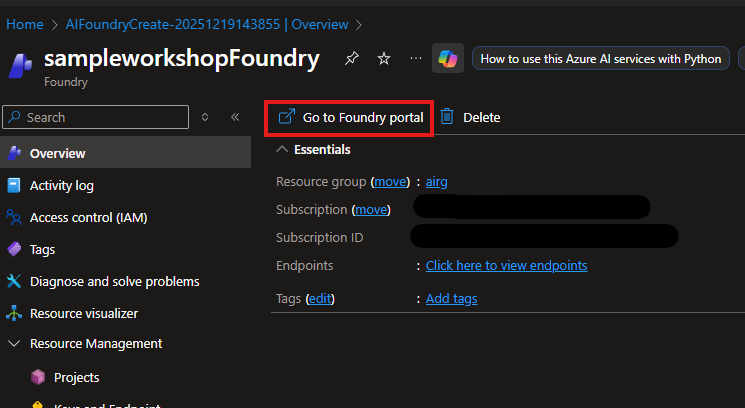The width and height of the screenshot is (745, 408).
Task: Click the purple Tags icon
Action: pyautogui.click(x=14, y=249)
